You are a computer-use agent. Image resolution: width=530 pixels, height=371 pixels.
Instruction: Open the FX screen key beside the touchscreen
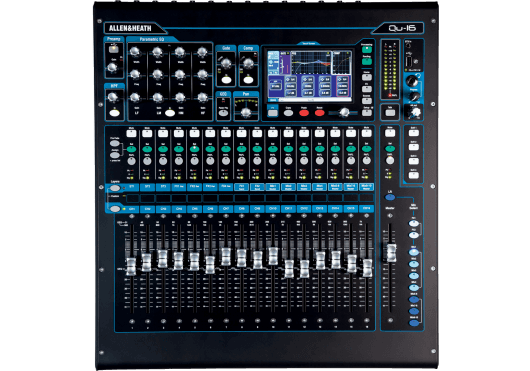tap(367, 89)
